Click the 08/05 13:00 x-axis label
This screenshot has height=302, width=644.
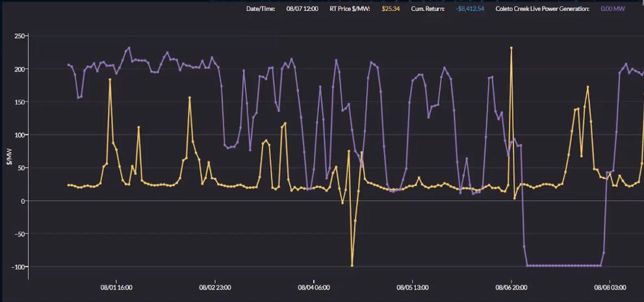point(413,288)
